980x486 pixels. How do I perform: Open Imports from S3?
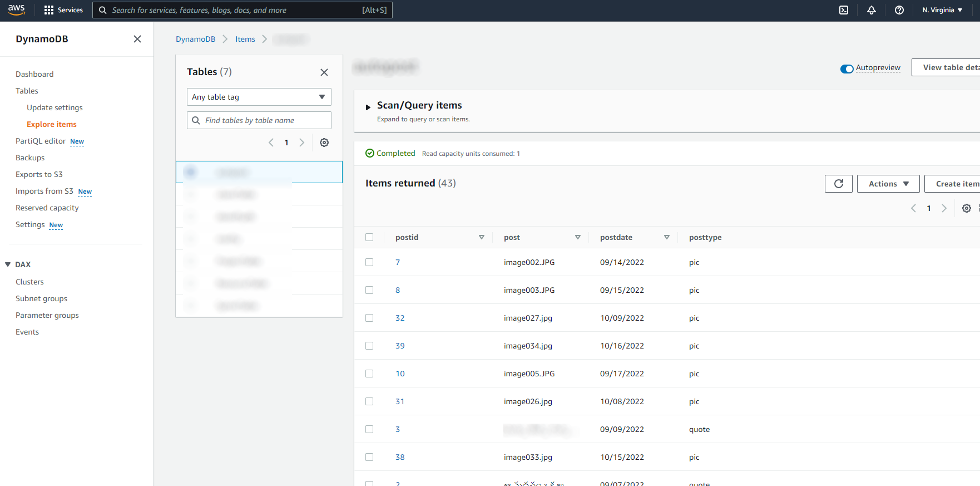click(44, 191)
